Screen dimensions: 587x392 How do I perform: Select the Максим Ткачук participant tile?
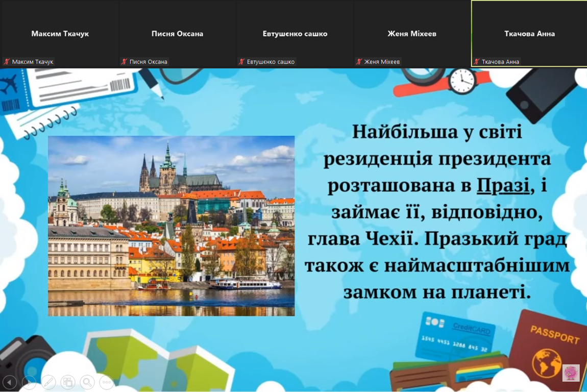click(59, 34)
